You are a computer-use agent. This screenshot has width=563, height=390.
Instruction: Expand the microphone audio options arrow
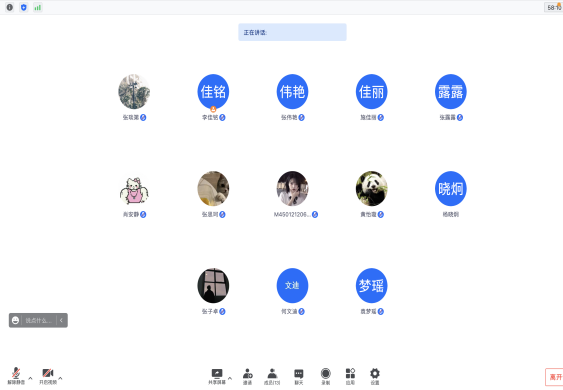click(x=30, y=378)
